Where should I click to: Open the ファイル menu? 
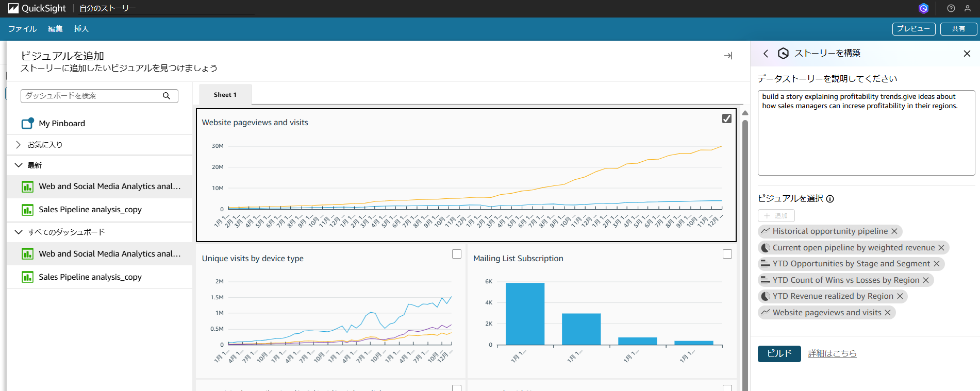[x=22, y=29]
